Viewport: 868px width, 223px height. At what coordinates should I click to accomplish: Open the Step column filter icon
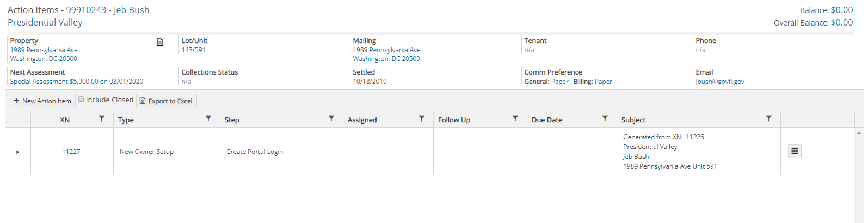click(331, 119)
